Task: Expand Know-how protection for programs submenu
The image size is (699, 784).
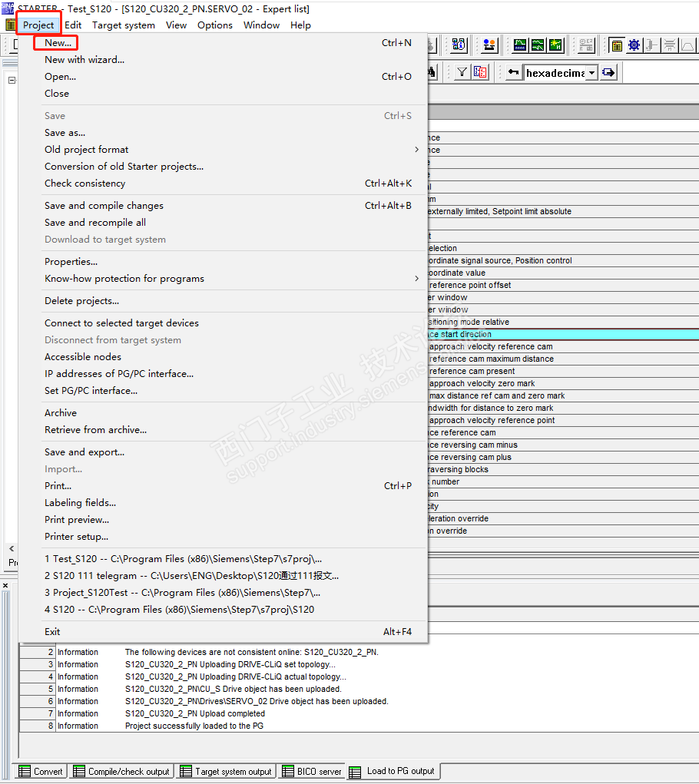Action: (x=416, y=279)
